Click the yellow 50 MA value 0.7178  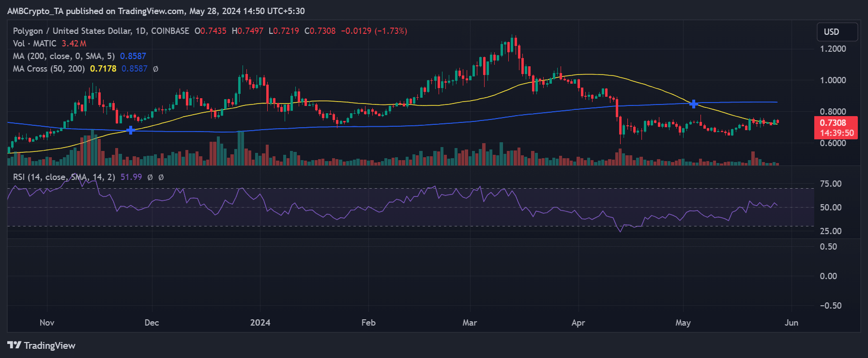point(103,69)
